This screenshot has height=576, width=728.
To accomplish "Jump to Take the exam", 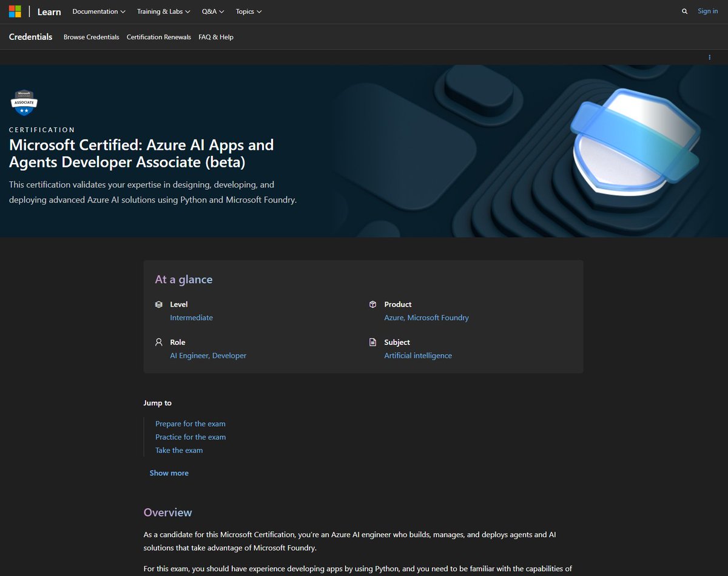I will 179,450.
